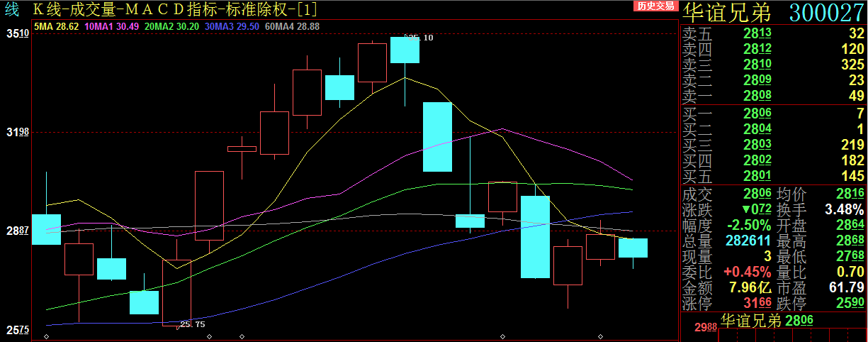Select the 买五 bid row at 2801
This screenshot has width=868, height=342.
pyautogui.click(x=772, y=176)
